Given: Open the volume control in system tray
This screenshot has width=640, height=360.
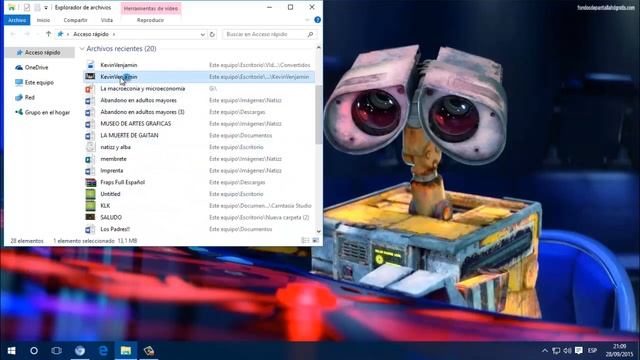Looking at the screenshot, I should (x=567, y=351).
